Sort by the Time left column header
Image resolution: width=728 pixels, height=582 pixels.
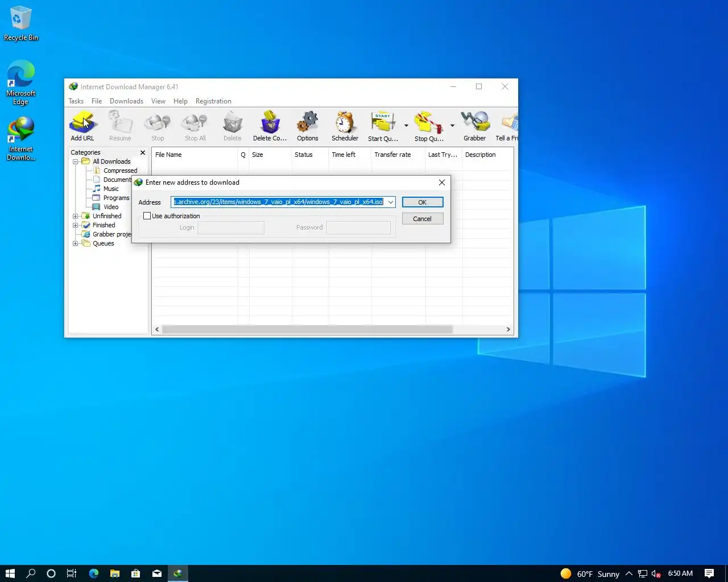coord(350,155)
